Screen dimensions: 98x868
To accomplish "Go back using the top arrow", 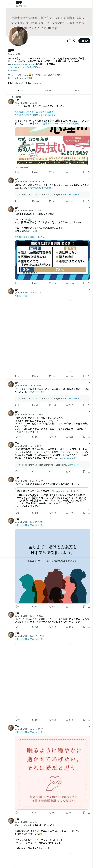I will click(x=9, y=4).
